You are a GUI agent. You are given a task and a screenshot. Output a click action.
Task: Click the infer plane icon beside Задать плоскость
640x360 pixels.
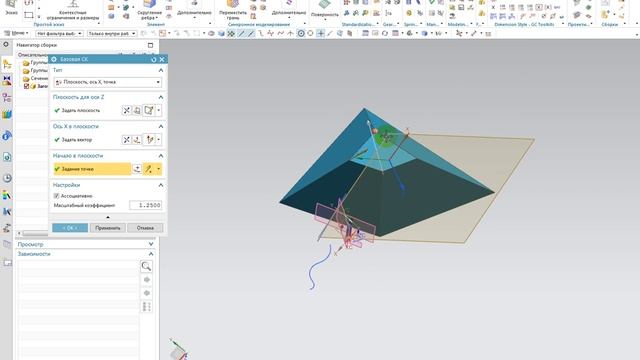tap(149, 110)
